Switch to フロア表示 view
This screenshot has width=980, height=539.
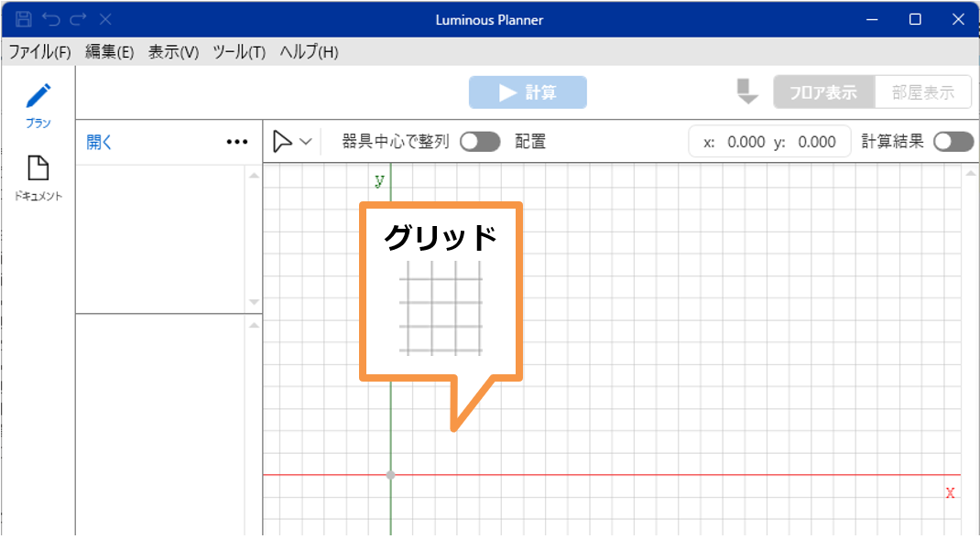pos(823,92)
